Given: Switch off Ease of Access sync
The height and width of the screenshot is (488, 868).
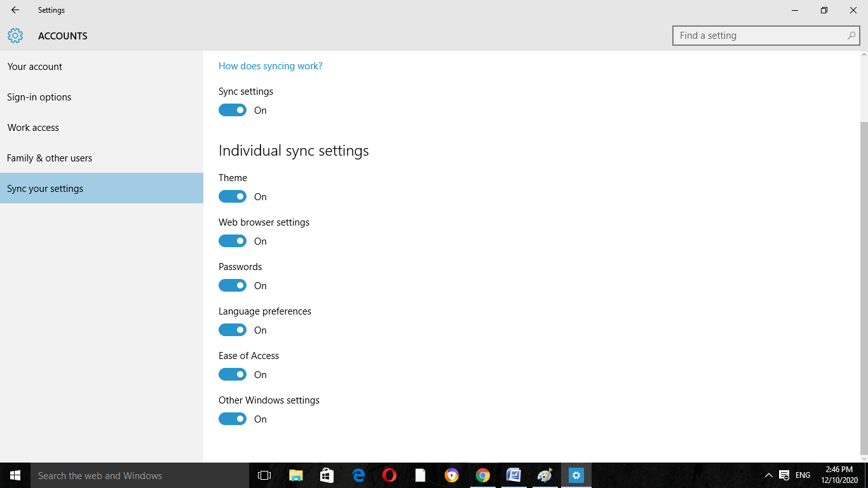Looking at the screenshot, I should pyautogui.click(x=233, y=374).
